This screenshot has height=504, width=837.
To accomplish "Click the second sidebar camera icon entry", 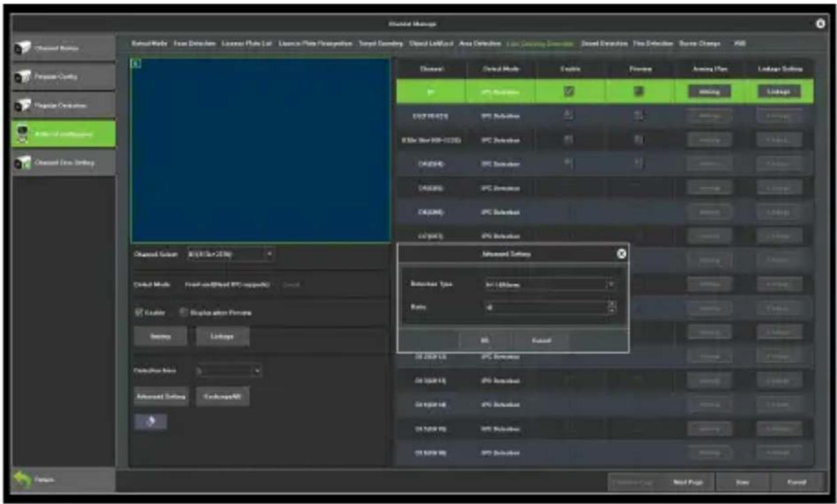I will 64,77.
